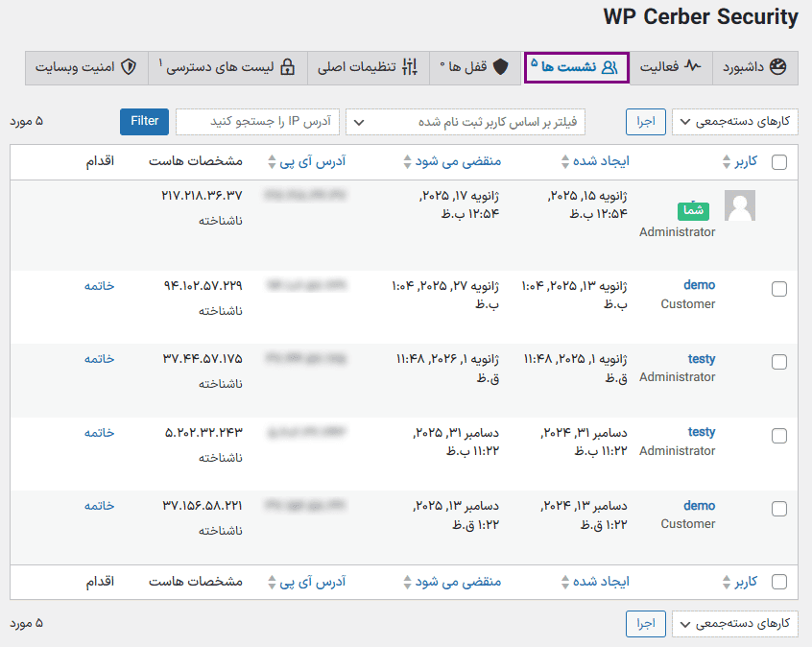Open testy user link dated دسامبر ۳۱
Image resolution: width=812 pixels, height=647 pixels.
point(702,432)
